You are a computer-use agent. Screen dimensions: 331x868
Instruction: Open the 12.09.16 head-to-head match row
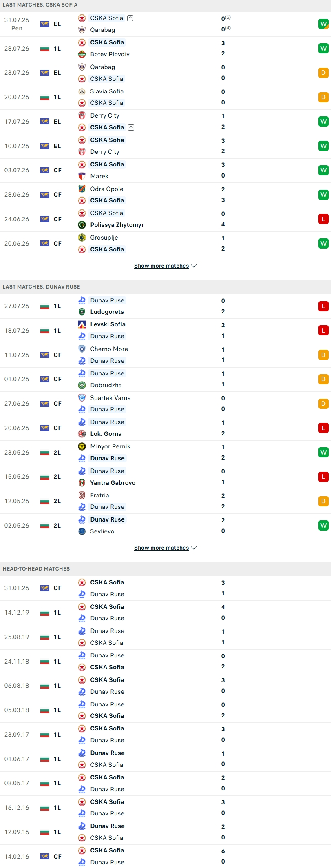coord(165,832)
